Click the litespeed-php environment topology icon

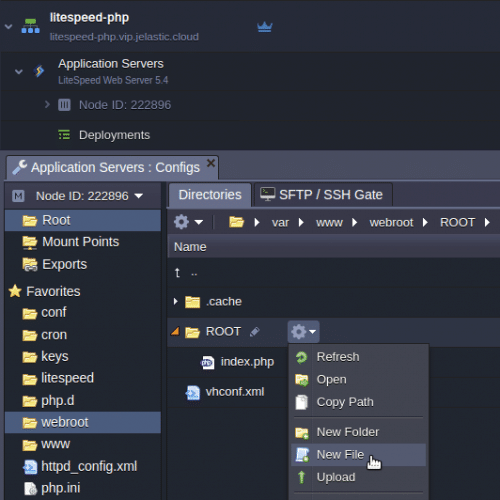coord(30,26)
